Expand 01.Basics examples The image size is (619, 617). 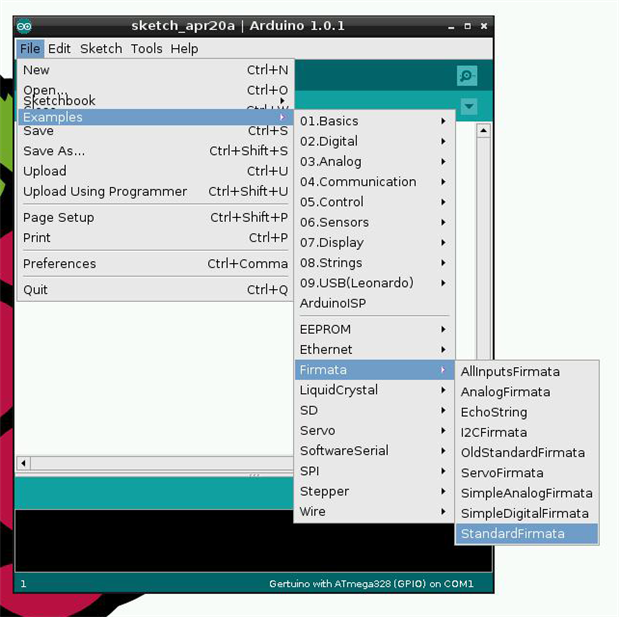tap(374, 121)
